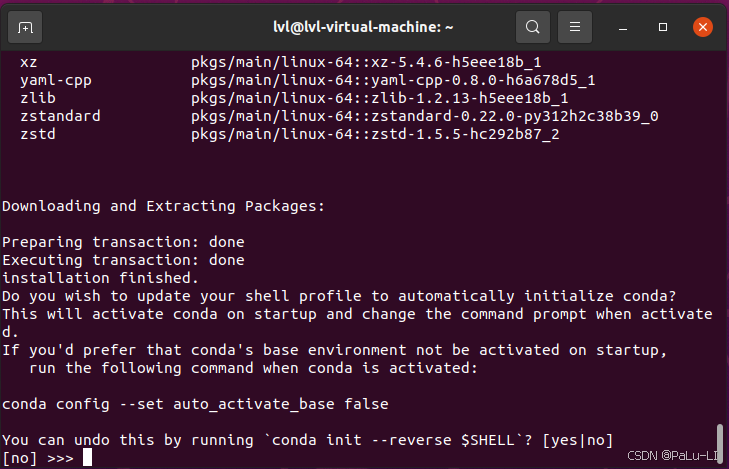Click the 'Preparing transaction: done' line

pyautogui.click(x=123, y=242)
